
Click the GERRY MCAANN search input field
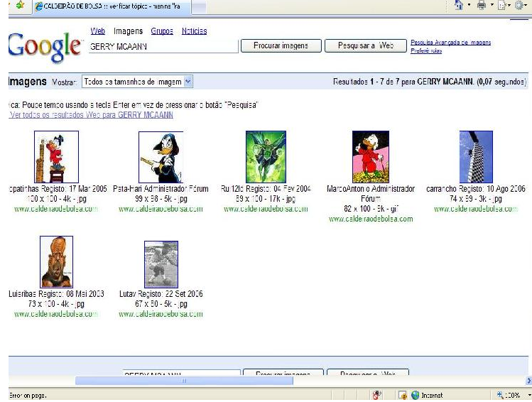[163, 46]
